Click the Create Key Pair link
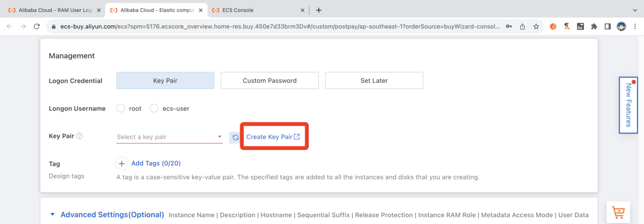 (x=273, y=137)
